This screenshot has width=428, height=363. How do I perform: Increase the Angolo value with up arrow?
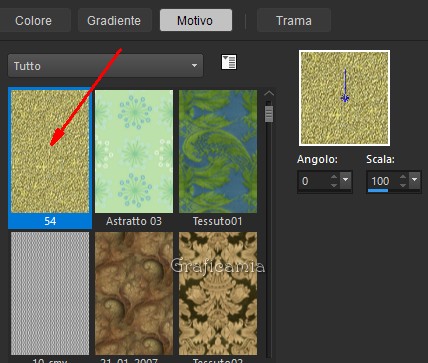point(334,177)
